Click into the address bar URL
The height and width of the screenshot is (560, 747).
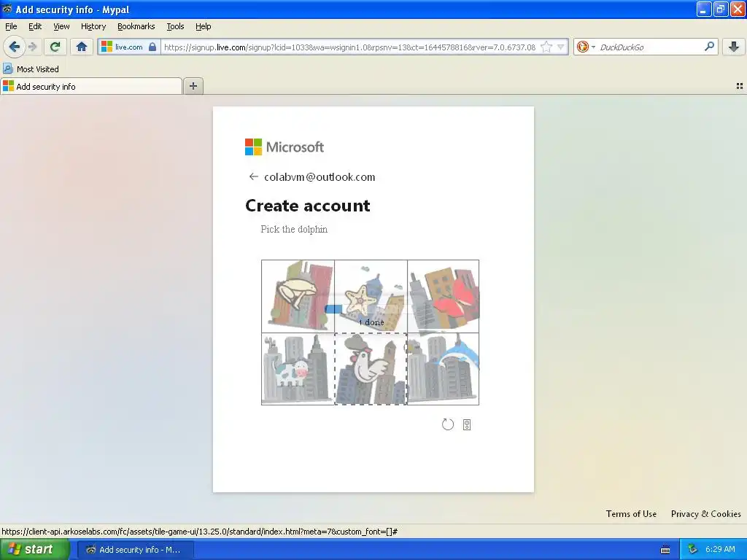pos(349,47)
